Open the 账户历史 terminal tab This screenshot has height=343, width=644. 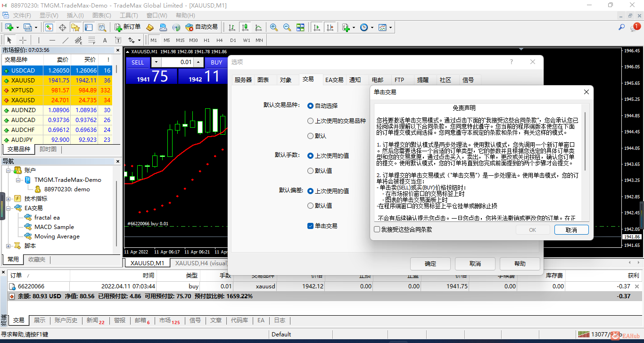(66, 320)
